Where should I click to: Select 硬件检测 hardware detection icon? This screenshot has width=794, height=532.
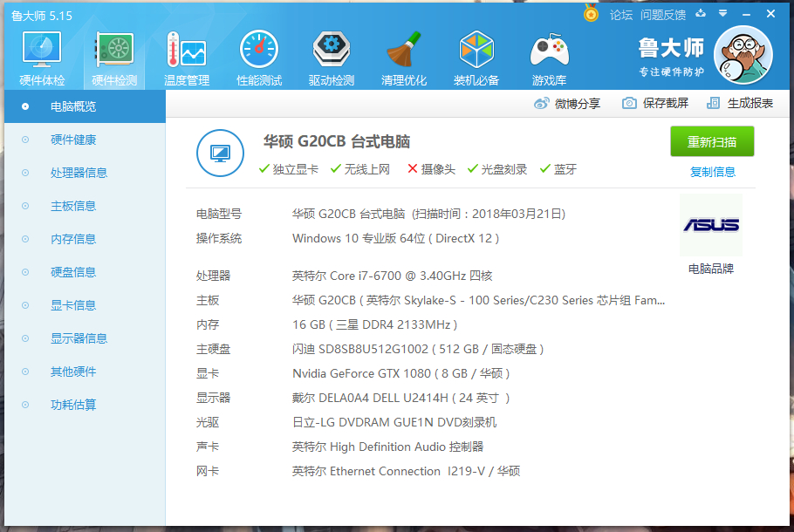[x=114, y=58]
